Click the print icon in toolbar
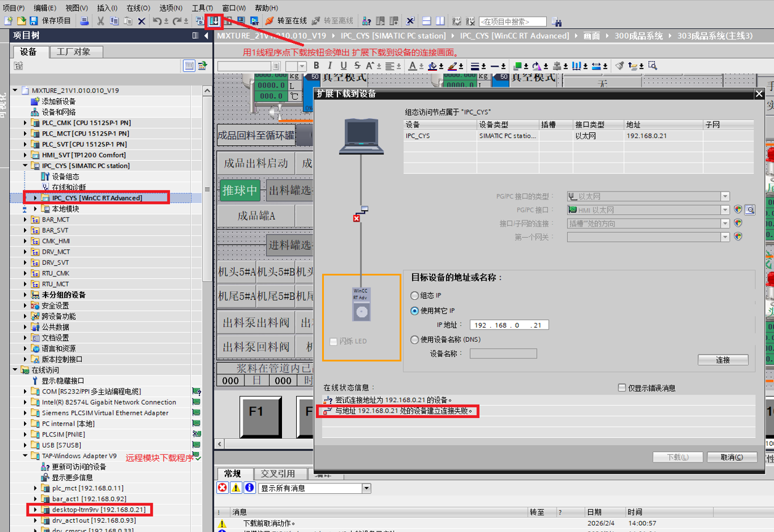The width and height of the screenshot is (774, 532). point(85,21)
